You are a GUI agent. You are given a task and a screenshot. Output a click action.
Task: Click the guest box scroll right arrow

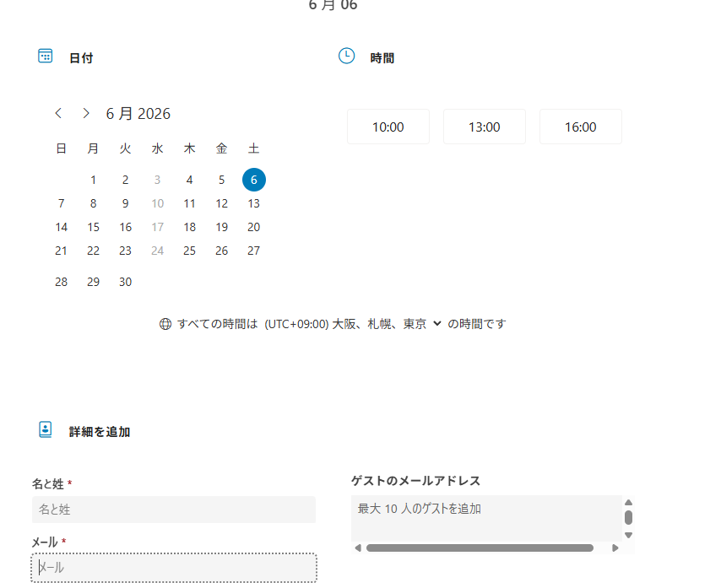(615, 548)
